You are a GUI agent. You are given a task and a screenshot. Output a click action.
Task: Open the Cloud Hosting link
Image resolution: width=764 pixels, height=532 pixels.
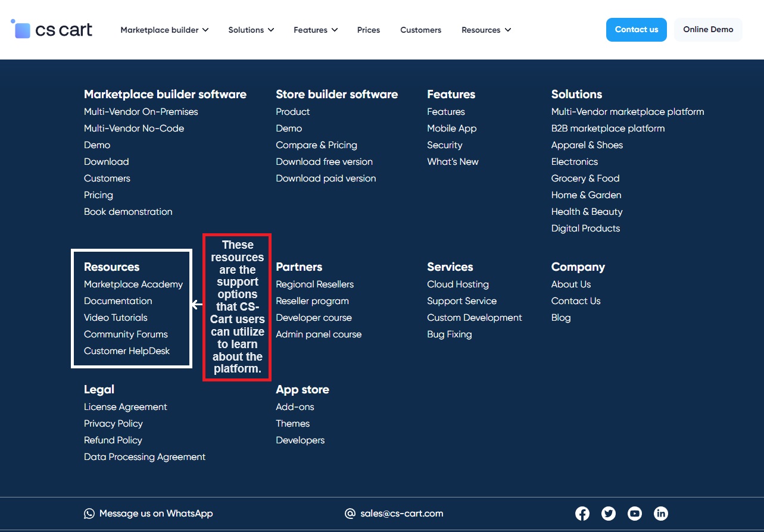click(x=458, y=284)
